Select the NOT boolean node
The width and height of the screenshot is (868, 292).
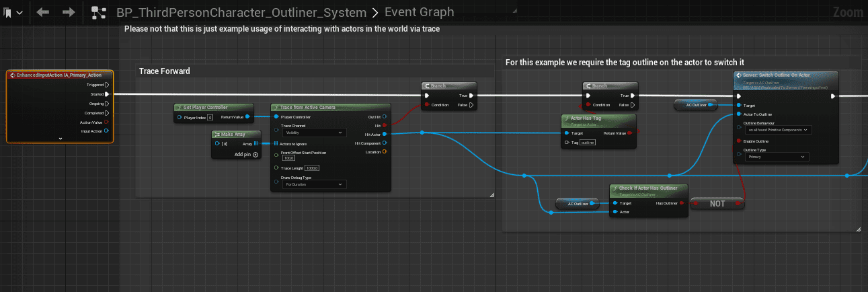pyautogui.click(x=718, y=203)
